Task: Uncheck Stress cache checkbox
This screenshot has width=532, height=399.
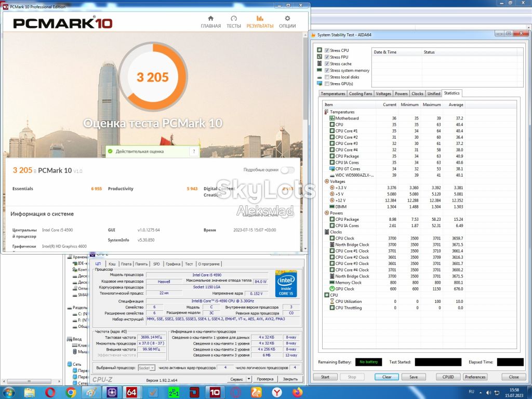Action: click(x=327, y=63)
